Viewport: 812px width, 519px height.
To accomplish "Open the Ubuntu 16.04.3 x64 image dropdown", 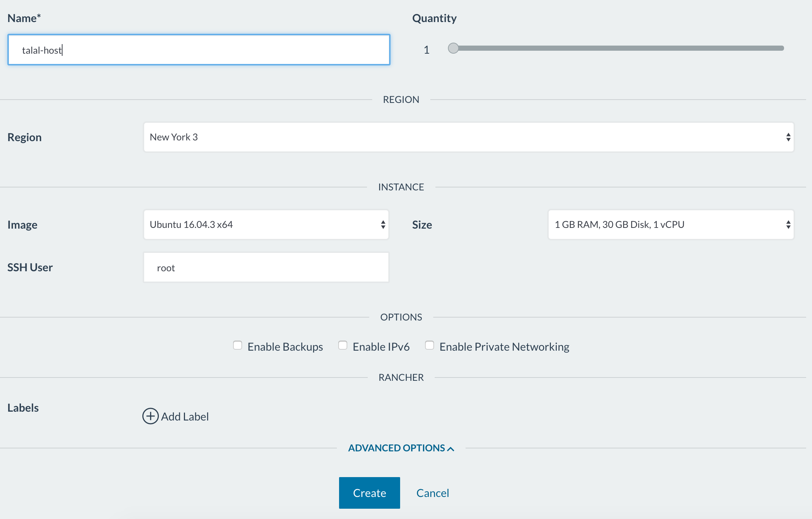I will tap(266, 225).
